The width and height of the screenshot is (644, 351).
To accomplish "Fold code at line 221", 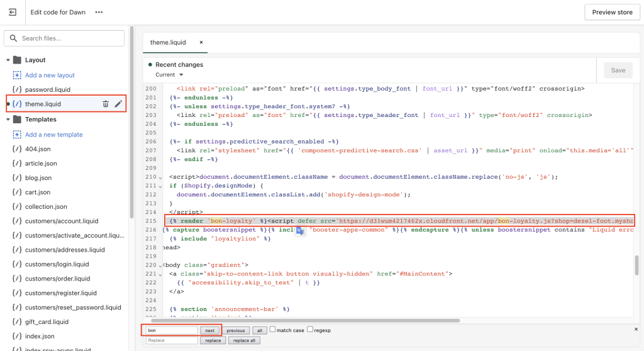I will [160, 274].
